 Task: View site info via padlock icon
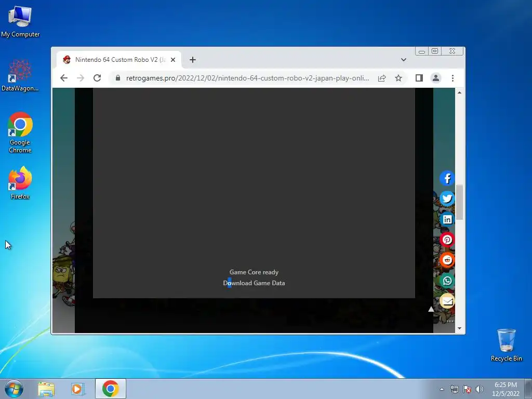tap(118, 78)
